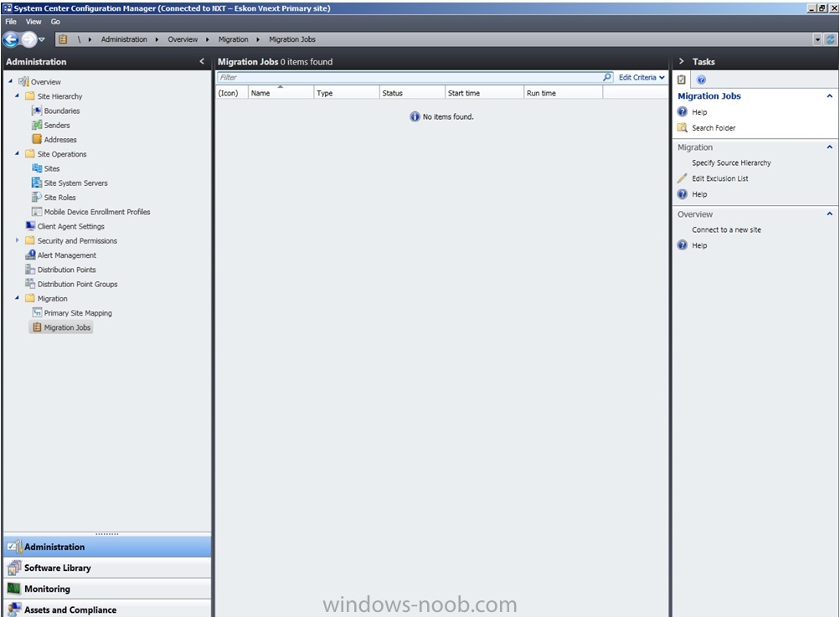The height and width of the screenshot is (617, 840).
Task: Select the Site System Servers icon
Action: (36, 183)
